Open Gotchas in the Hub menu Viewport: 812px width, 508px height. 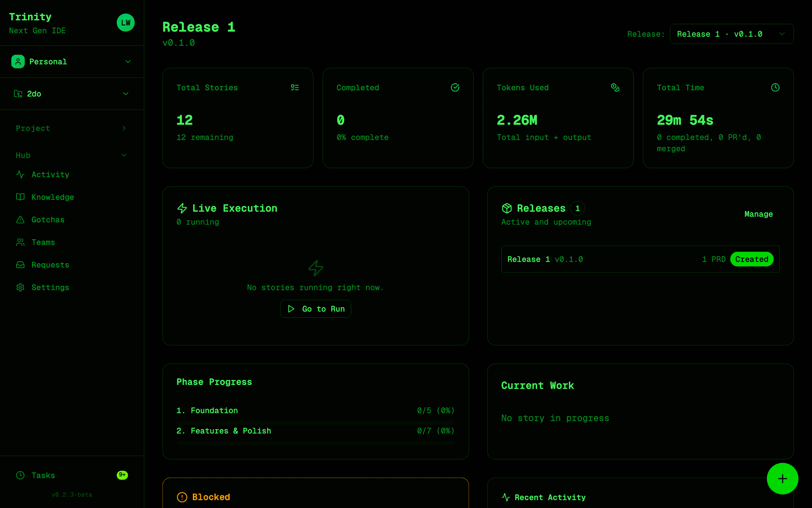pos(72,220)
